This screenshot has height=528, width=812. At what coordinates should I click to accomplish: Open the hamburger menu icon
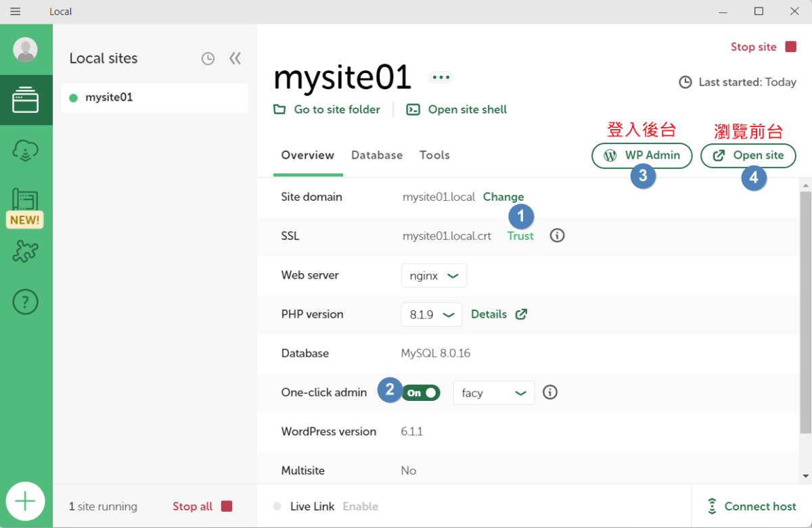[16, 11]
